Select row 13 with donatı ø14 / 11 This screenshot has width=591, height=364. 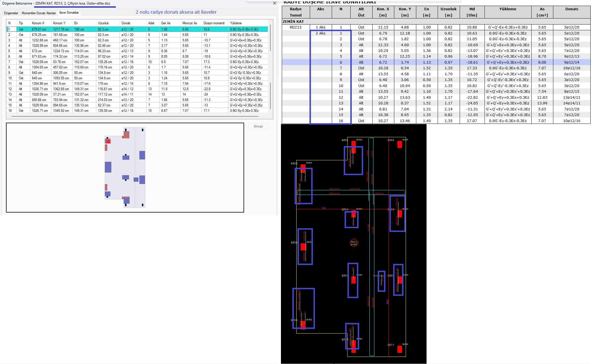tap(137, 94)
